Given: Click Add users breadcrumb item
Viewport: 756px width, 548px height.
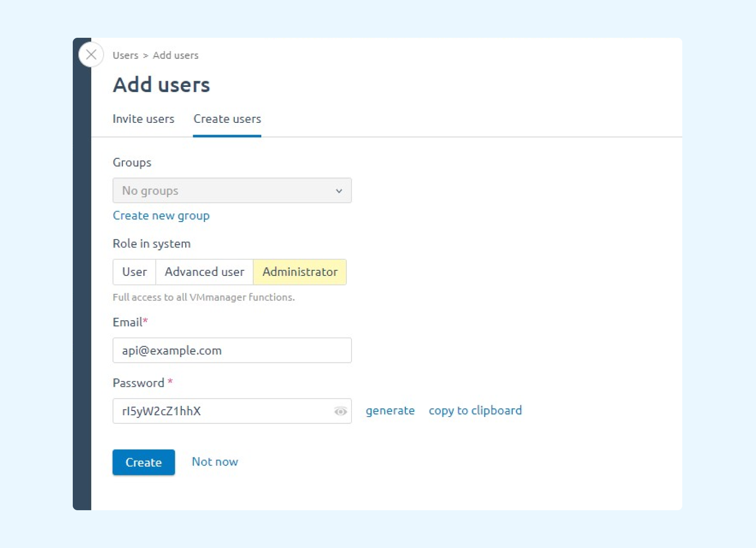Looking at the screenshot, I should (176, 55).
